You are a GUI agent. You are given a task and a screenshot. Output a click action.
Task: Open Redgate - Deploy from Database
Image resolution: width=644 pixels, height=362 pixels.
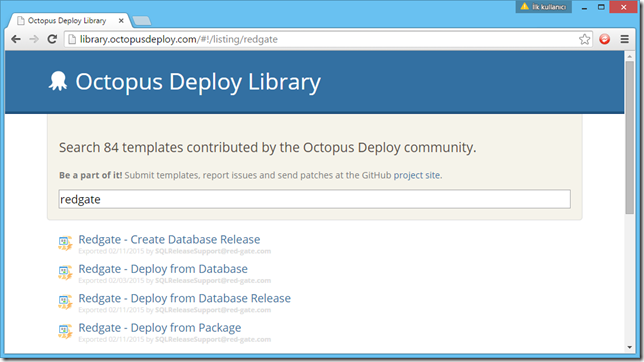(163, 269)
